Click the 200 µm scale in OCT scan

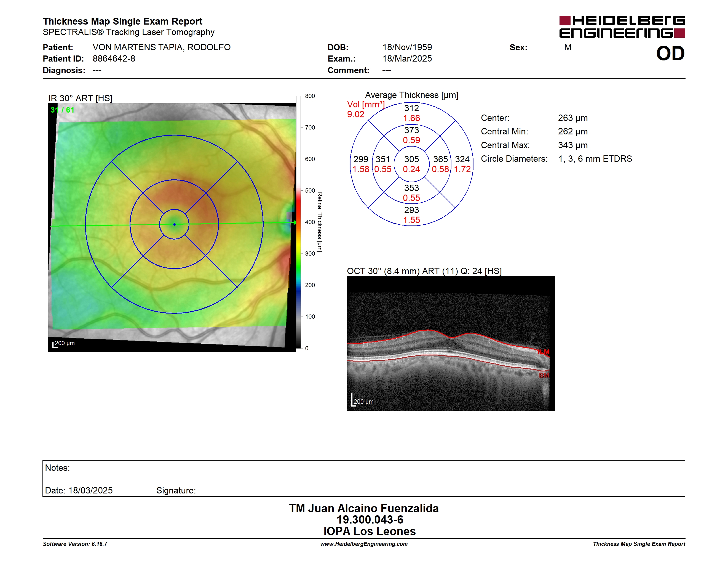pyautogui.click(x=363, y=400)
